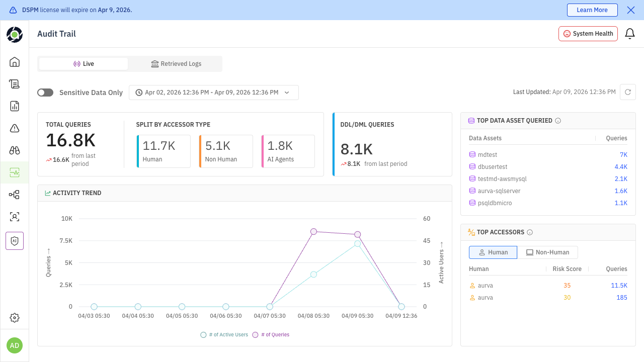Click the AD user avatar menu
644x362 pixels.
(x=15, y=345)
